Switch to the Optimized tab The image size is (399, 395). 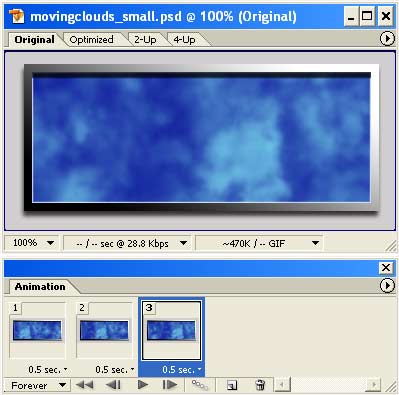pos(91,40)
